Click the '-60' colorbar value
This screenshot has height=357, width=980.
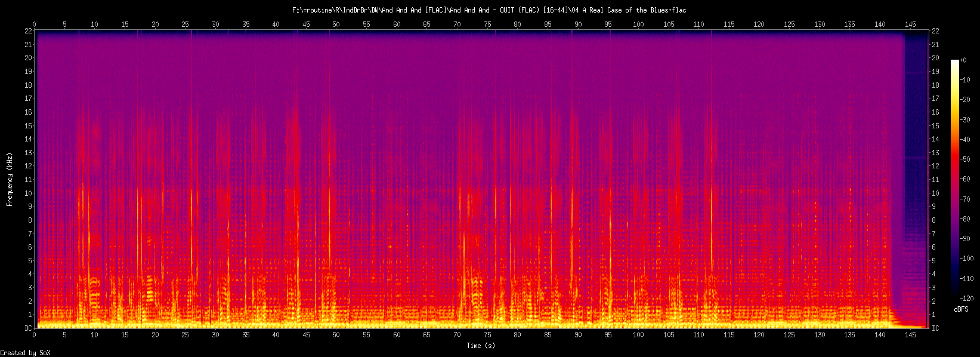tap(964, 179)
